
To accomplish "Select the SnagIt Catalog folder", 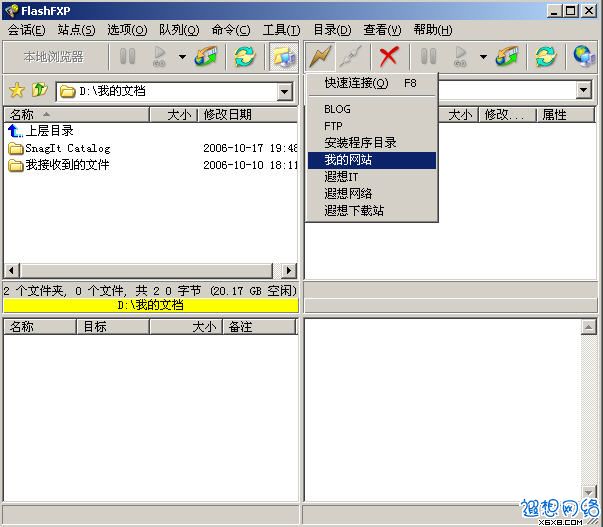I will point(60,148).
